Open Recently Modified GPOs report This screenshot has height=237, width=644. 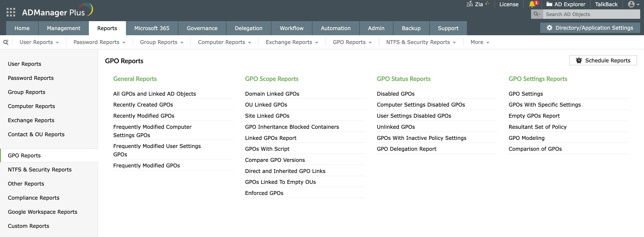[x=144, y=116]
